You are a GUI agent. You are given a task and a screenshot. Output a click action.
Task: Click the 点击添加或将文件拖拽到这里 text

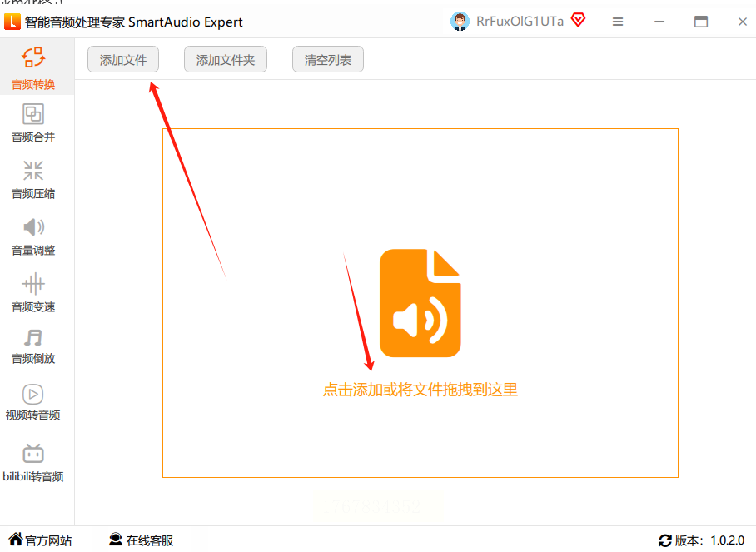point(420,390)
